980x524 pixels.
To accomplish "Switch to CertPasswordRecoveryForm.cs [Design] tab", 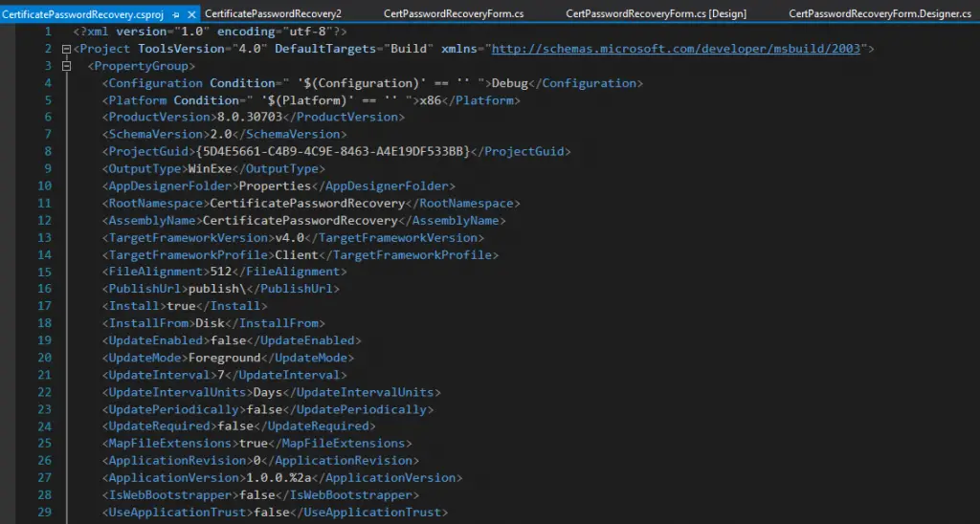I will (x=656, y=14).
